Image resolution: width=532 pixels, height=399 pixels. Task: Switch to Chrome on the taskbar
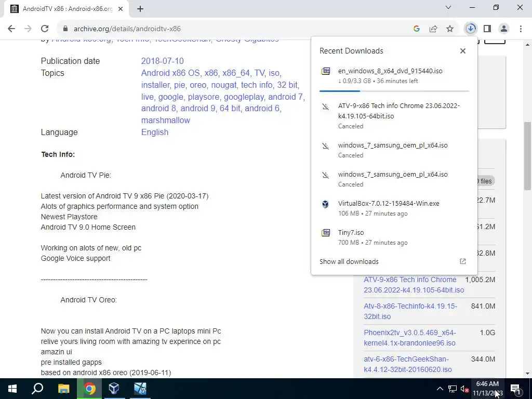tap(89, 389)
